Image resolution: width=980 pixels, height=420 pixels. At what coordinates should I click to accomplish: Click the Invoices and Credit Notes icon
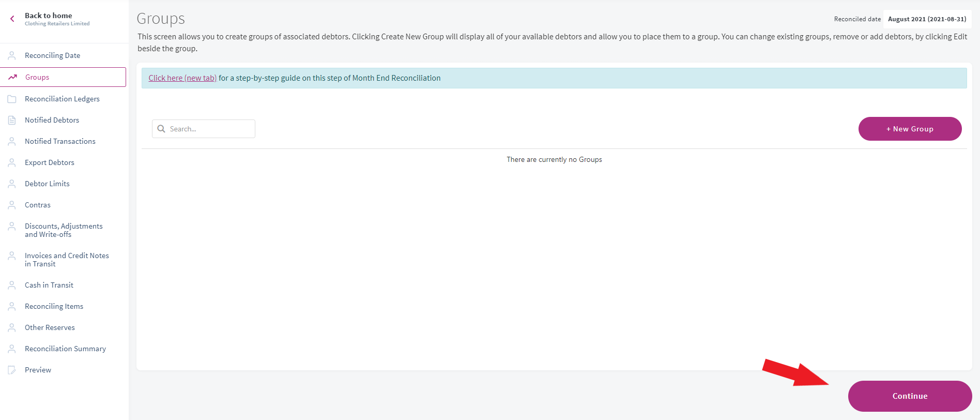[x=12, y=256]
